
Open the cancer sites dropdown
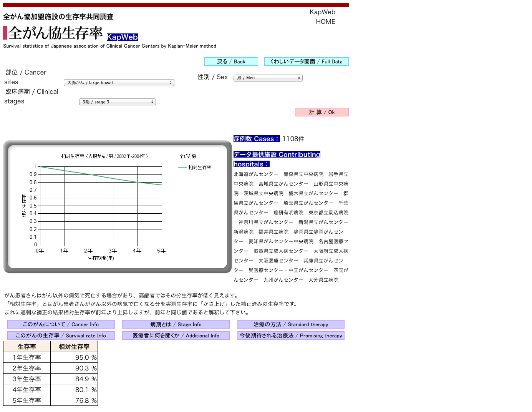119,83
